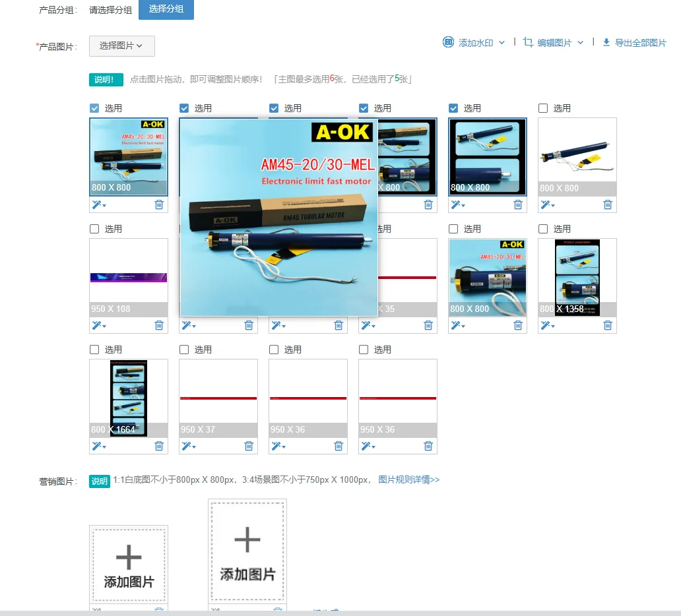Click the large A-OK AM45-20/30-MEL preview image
This screenshot has width=681, height=616.
point(279,217)
